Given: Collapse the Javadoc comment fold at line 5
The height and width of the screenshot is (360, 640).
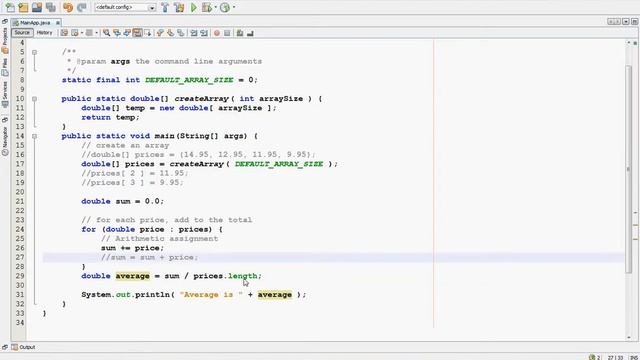Looking at the screenshot, I should coord(34,52).
